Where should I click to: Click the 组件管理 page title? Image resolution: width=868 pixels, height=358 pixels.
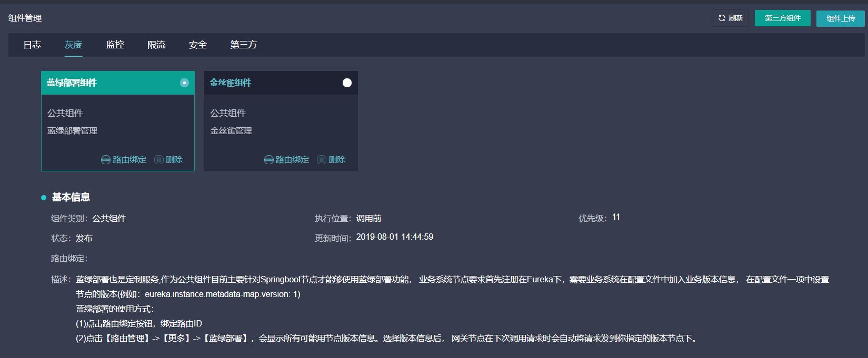pyautogui.click(x=25, y=18)
